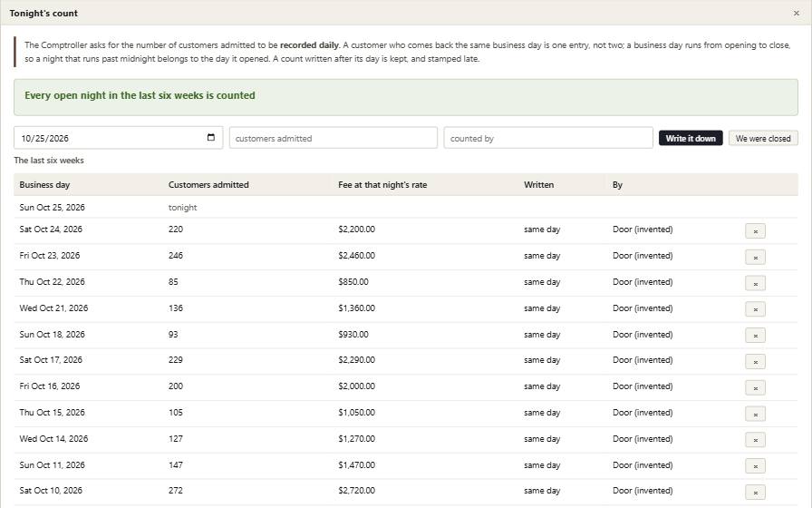Click the Sat Oct 10, 2026 date cell

click(51, 491)
